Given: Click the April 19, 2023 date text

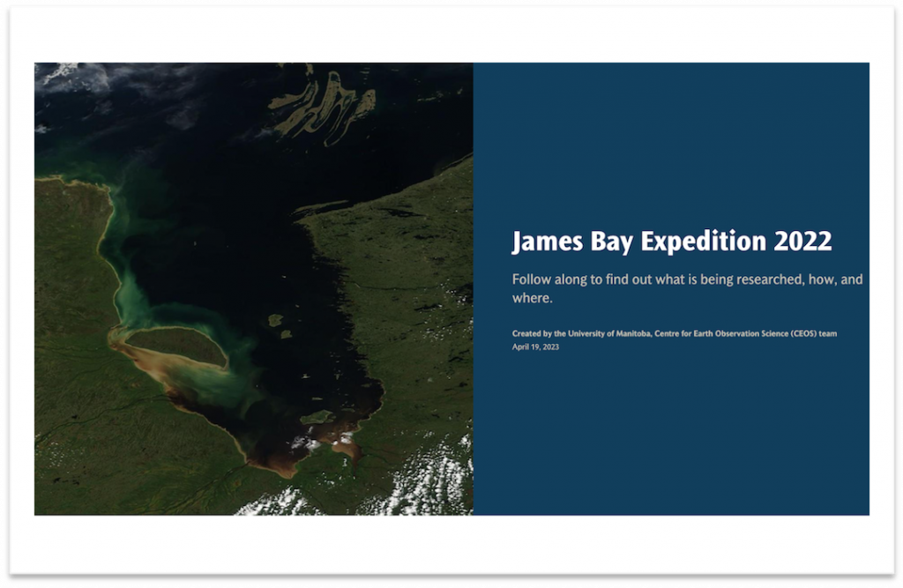Looking at the screenshot, I should (x=535, y=347).
